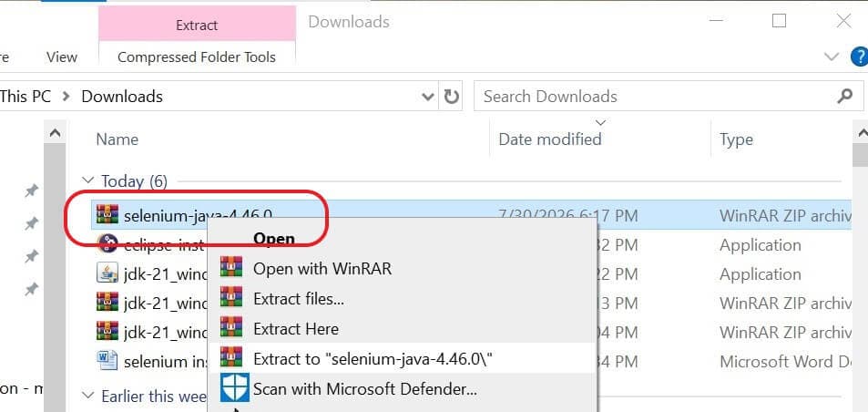The height and width of the screenshot is (412, 868).
Task: Click the file list scroll up arrow
Action: [x=861, y=133]
